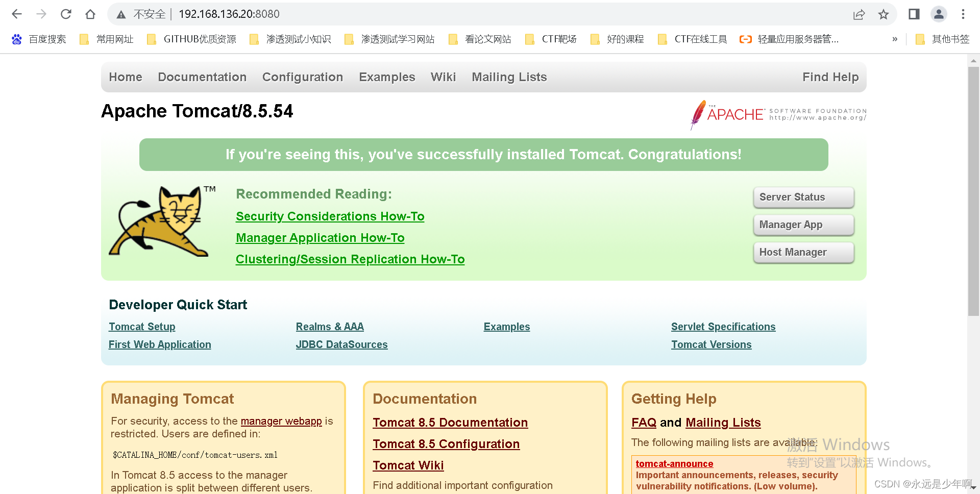This screenshot has height=494, width=980.
Task: Click the Host Manager button
Action: click(x=803, y=253)
